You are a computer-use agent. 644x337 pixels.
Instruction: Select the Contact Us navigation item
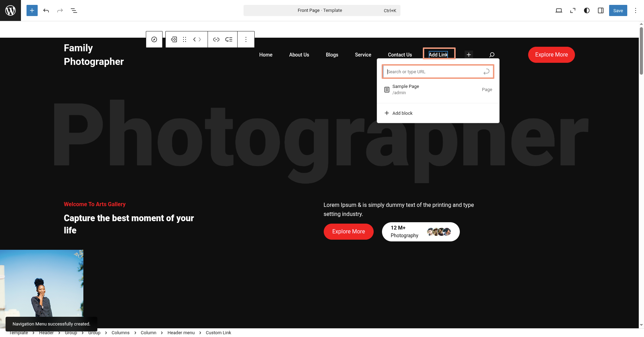coord(400,55)
